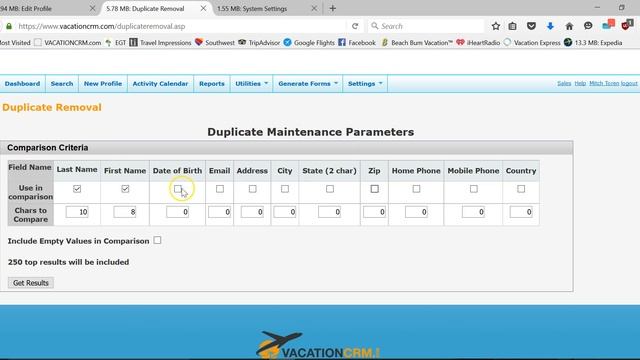Open the TripAdvisor bookmark
This screenshot has width=640, height=360.
(259, 42)
